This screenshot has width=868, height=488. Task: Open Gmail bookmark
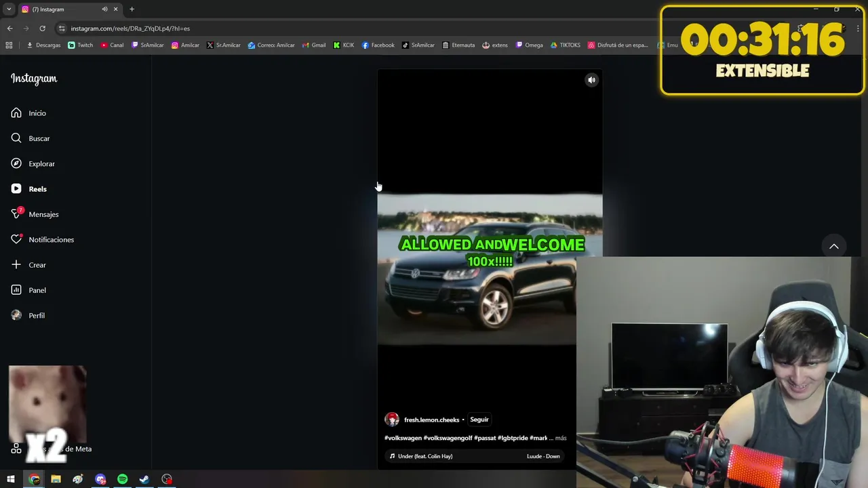click(x=314, y=45)
